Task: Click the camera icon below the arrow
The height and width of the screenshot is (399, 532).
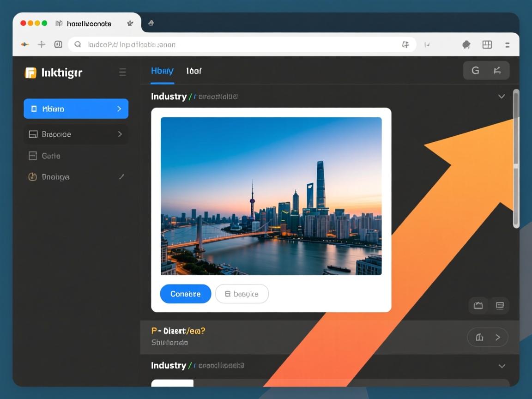Action: [x=478, y=305]
